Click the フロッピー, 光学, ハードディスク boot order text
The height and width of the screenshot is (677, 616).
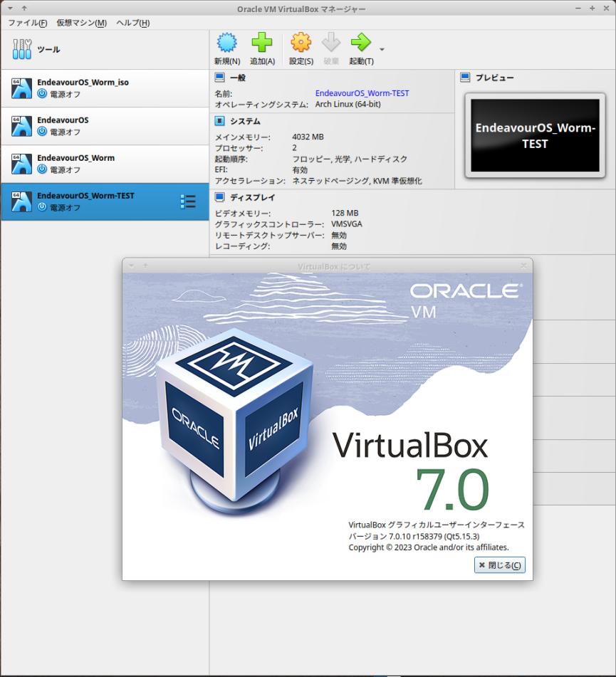350,159
